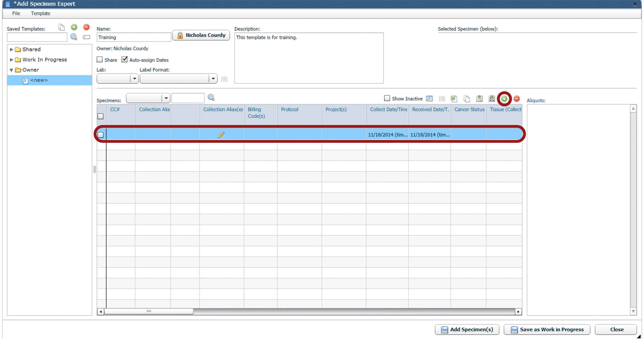Click the Protocol column header
The image size is (644, 344).
point(300,115)
